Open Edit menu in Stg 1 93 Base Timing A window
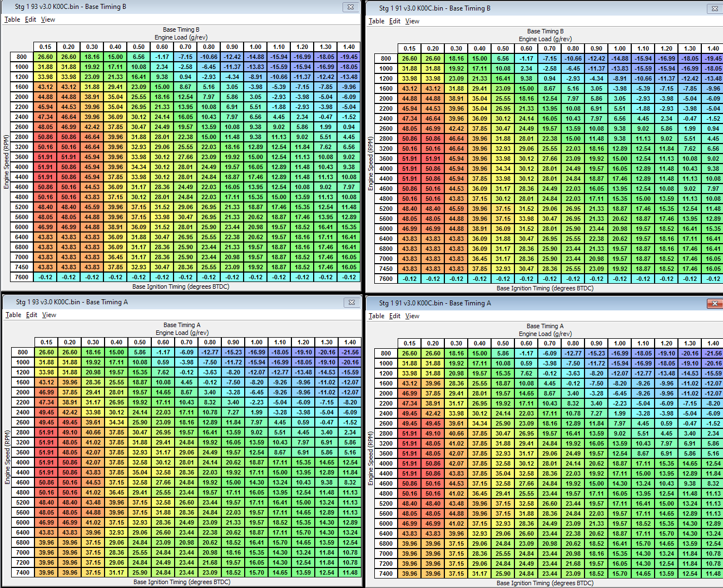Image resolution: width=723 pixels, height=588 pixels. [x=32, y=315]
